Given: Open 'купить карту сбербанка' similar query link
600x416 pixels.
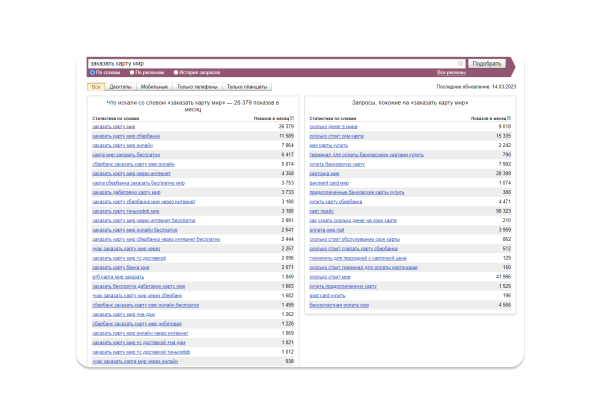Looking at the screenshot, I should 336,202.
